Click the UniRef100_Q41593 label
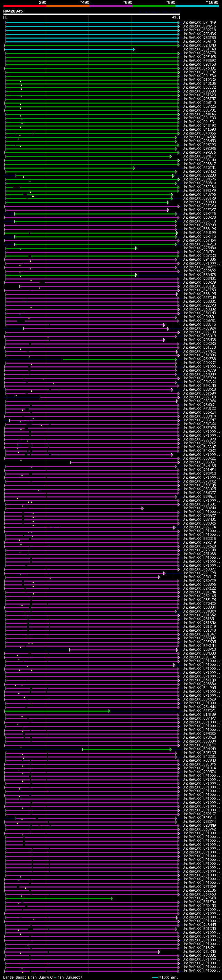 coord(199,129)
